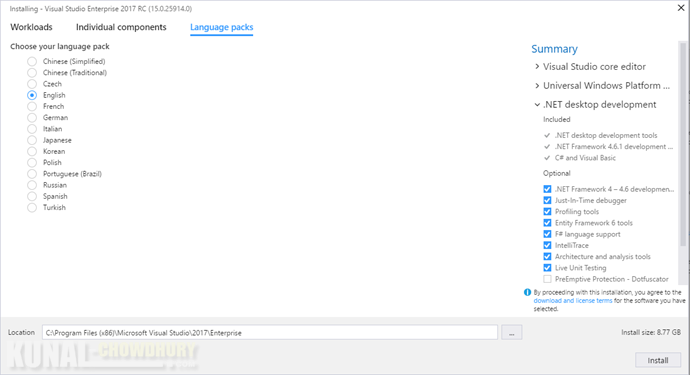The height and width of the screenshot is (375, 690).
Task: Toggle F# language support checkbox
Action: (547, 234)
